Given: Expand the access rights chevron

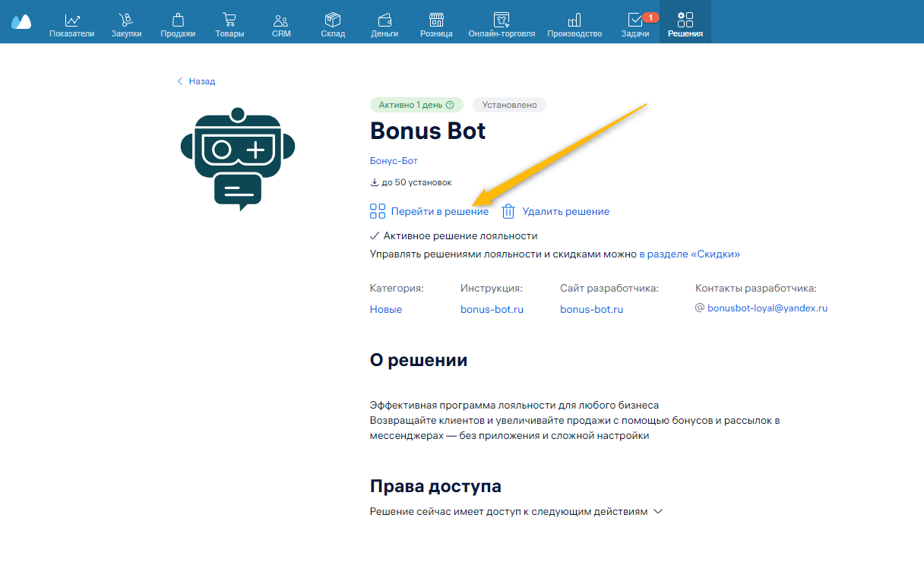Looking at the screenshot, I should click(x=658, y=512).
